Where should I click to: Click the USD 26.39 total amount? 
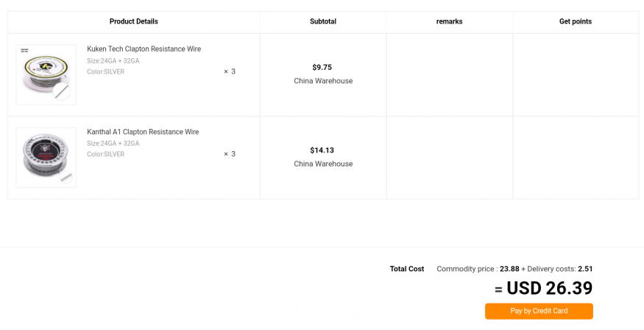tap(549, 288)
